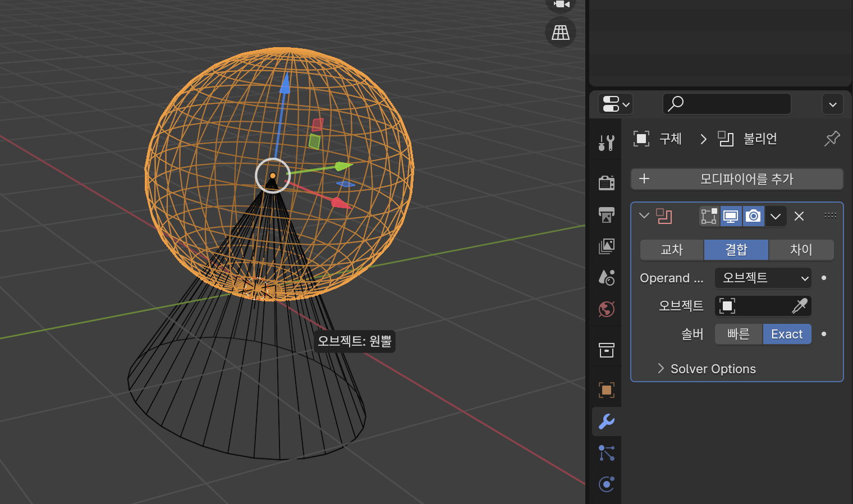The height and width of the screenshot is (504, 853).
Task: Toggle modifier display in render
Action: click(753, 216)
